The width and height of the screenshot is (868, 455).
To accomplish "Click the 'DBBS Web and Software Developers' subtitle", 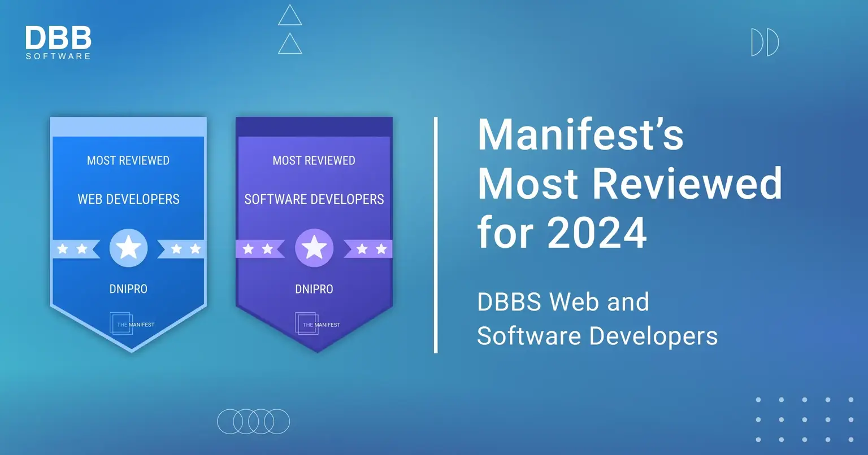I will tap(597, 319).
